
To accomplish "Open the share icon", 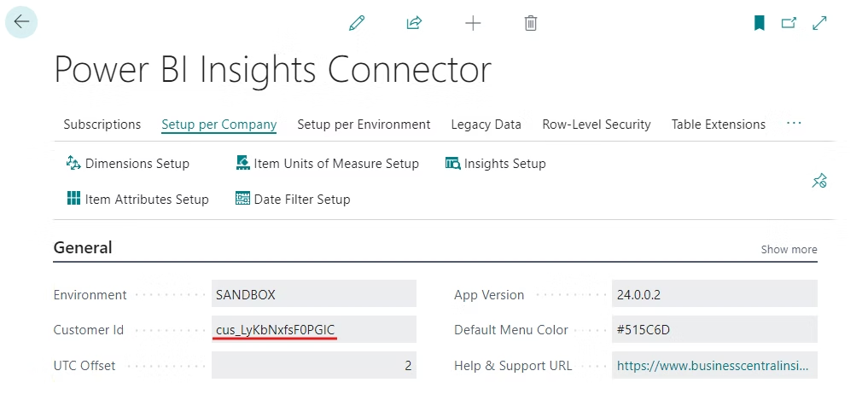I will (x=414, y=23).
